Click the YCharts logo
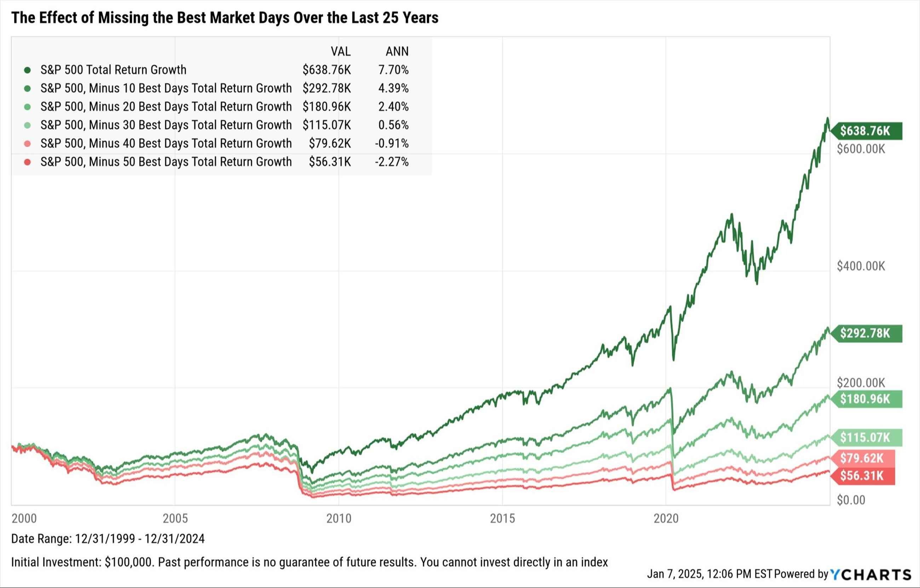 [871, 574]
